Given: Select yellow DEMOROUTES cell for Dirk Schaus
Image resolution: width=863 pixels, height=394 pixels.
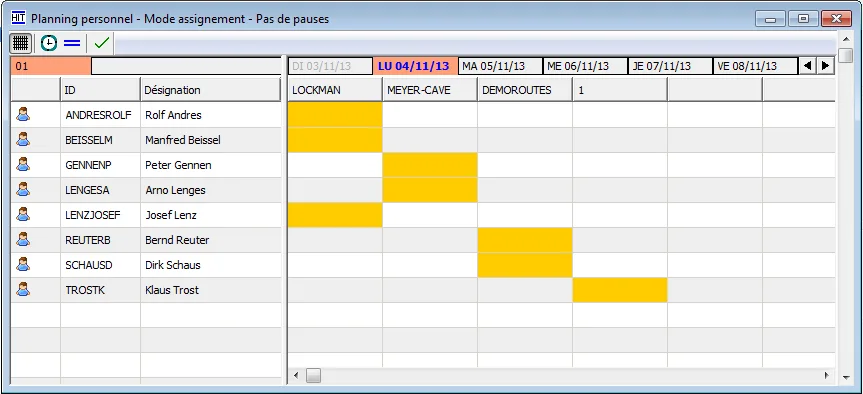Looking at the screenshot, I should (525, 265).
